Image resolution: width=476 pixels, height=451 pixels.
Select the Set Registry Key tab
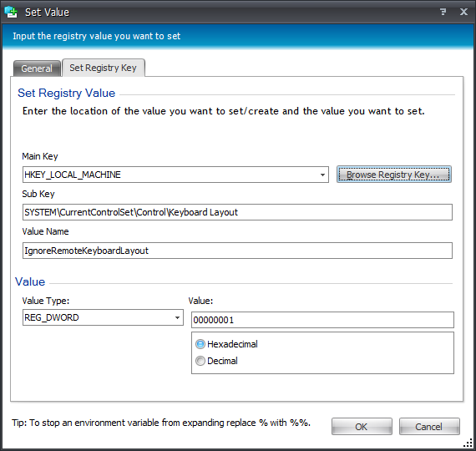point(104,68)
